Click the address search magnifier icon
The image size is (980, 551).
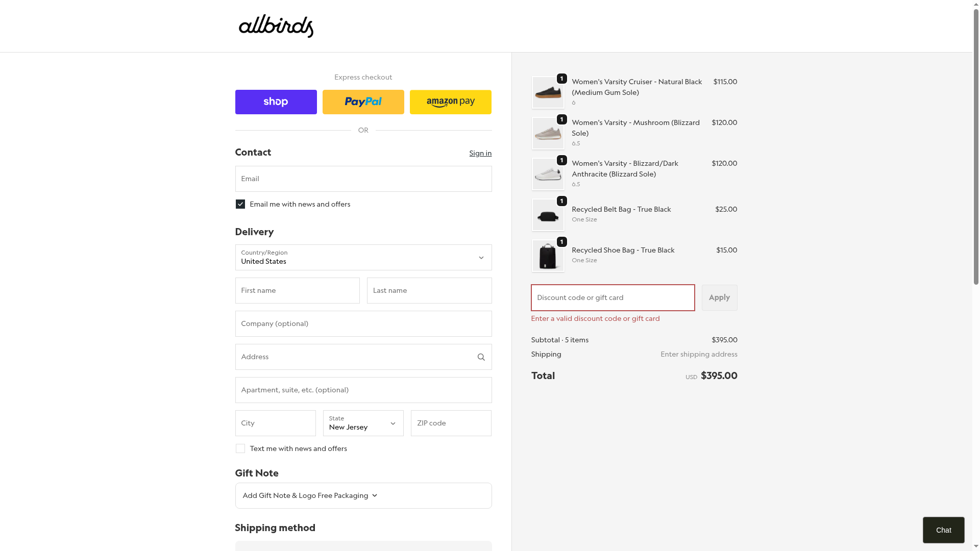pos(481,357)
